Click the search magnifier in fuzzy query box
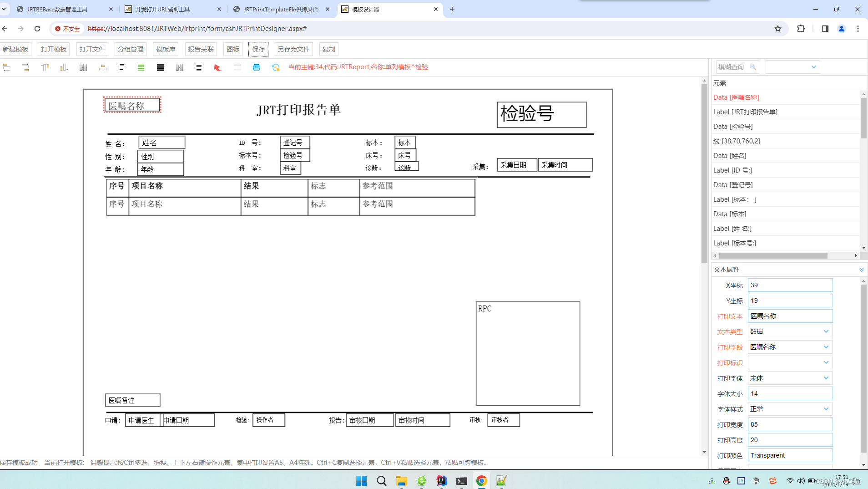This screenshot has height=489, width=868. click(753, 67)
